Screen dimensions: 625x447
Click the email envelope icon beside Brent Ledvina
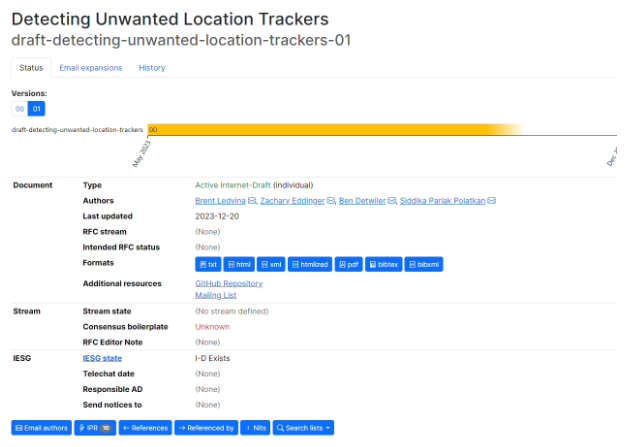coord(253,201)
